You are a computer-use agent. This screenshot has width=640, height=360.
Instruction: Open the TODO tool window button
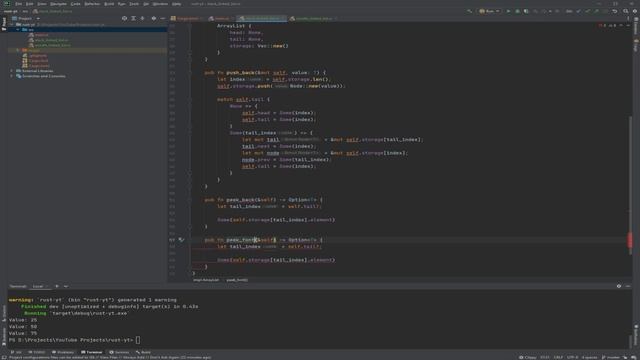click(37, 352)
